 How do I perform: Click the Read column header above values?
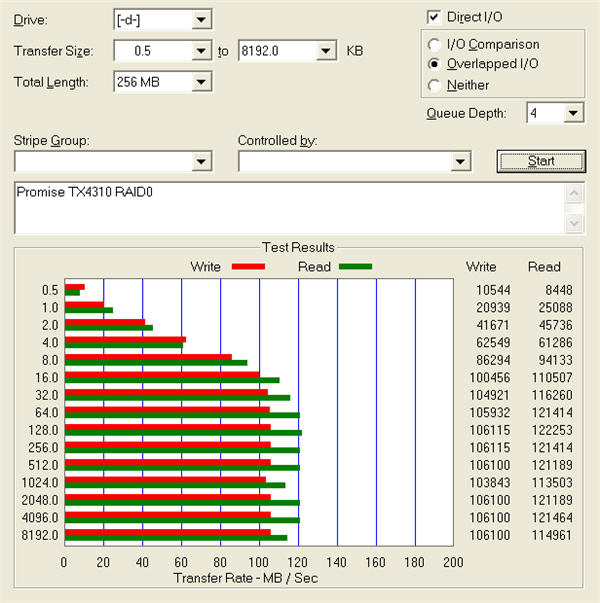click(544, 267)
